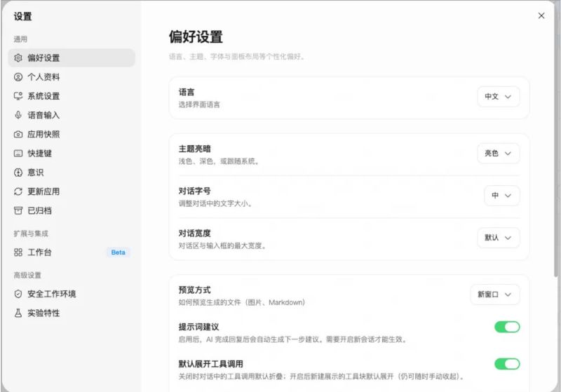Expand the 对话宽度 dropdown showing 默认
This screenshot has width=561, height=392.
498,238
